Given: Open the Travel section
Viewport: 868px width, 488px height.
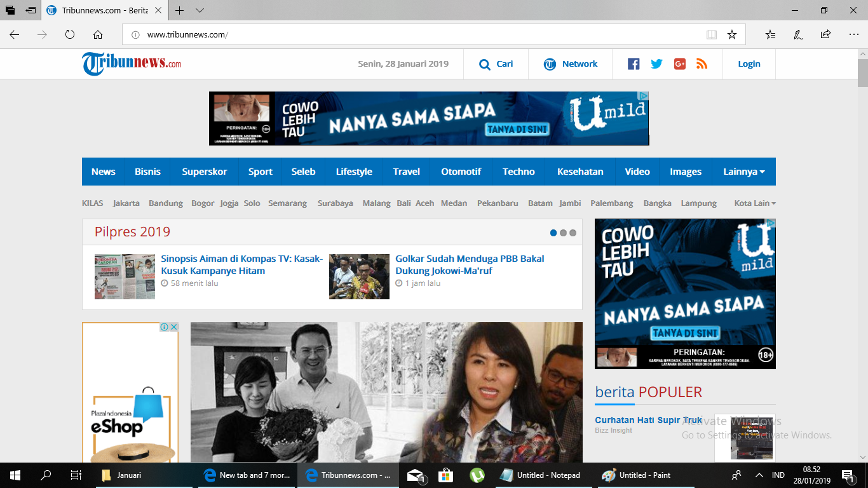Looking at the screenshot, I should [407, 172].
